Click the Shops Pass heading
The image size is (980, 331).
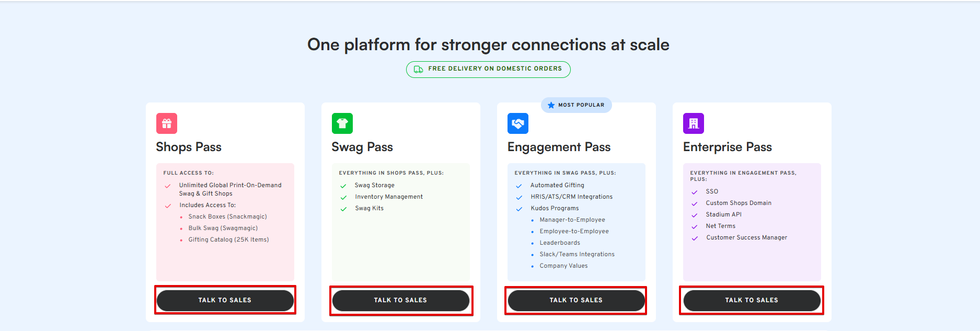click(x=189, y=147)
